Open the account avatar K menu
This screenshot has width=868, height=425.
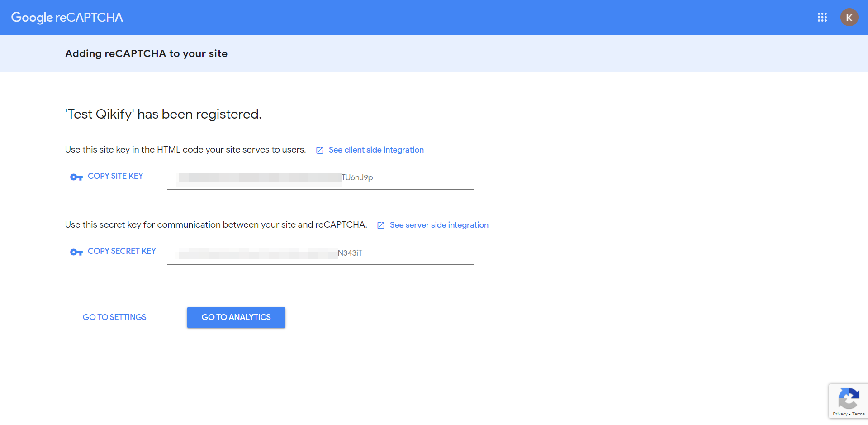click(849, 18)
